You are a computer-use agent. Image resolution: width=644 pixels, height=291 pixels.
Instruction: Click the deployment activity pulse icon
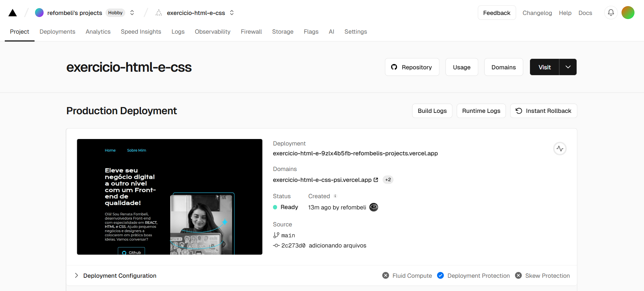coord(560,149)
